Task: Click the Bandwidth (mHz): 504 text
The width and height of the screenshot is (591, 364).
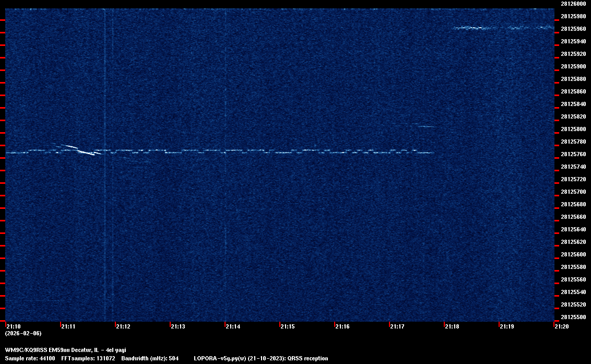Action: pyautogui.click(x=150, y=358)
